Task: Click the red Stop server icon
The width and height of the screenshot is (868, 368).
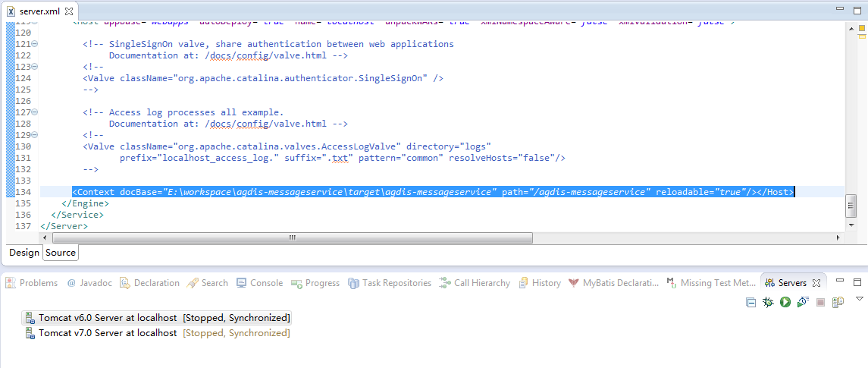Action: point(820,302)
